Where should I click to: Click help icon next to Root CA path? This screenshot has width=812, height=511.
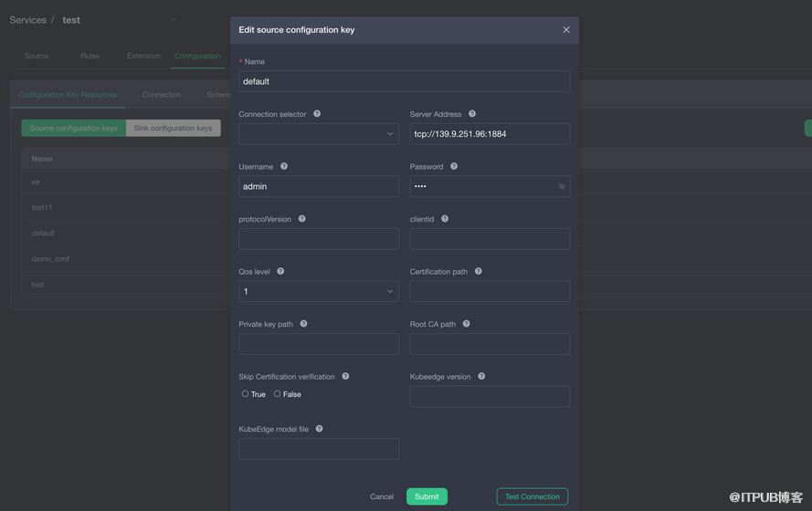467,324
